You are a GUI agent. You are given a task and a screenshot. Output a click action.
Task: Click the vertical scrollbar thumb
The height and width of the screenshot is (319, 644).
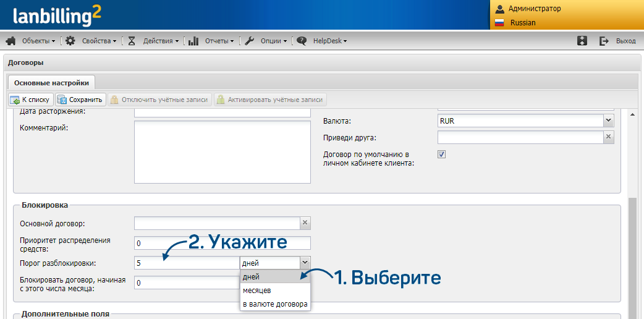pos(632,258)
